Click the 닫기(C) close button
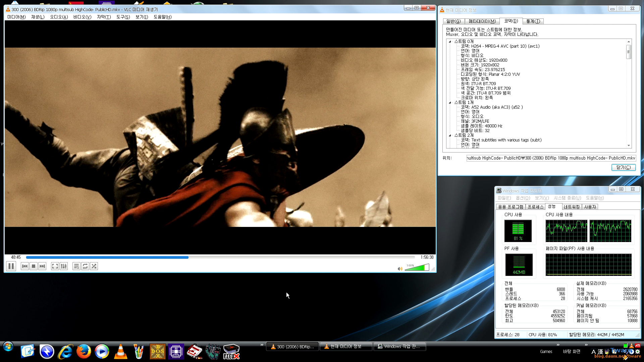This screenshot has height=362, width=644. coord(623,167)
